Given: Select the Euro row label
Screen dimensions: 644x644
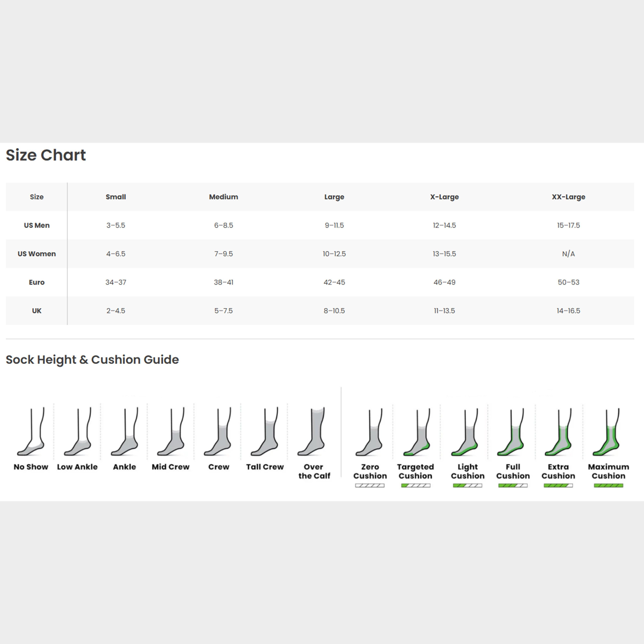Looking at the screenshot, I should [x=37, y=282].
